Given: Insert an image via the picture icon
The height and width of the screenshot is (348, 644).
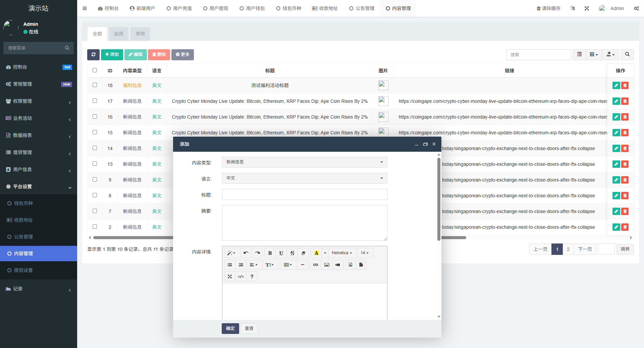Looking at the screenshot, I should pos(326,265).
